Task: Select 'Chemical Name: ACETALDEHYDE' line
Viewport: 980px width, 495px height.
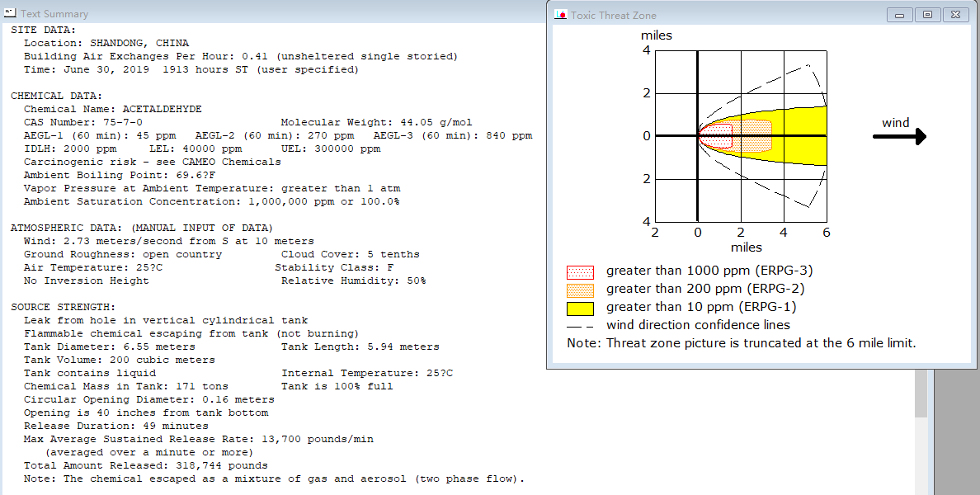Action: coord(113,109)
